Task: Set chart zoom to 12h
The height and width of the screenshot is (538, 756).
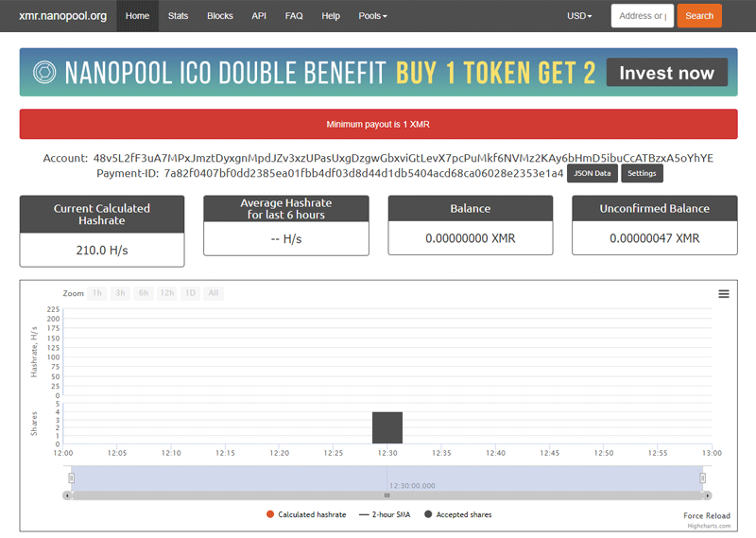Action: pos(167,293)
